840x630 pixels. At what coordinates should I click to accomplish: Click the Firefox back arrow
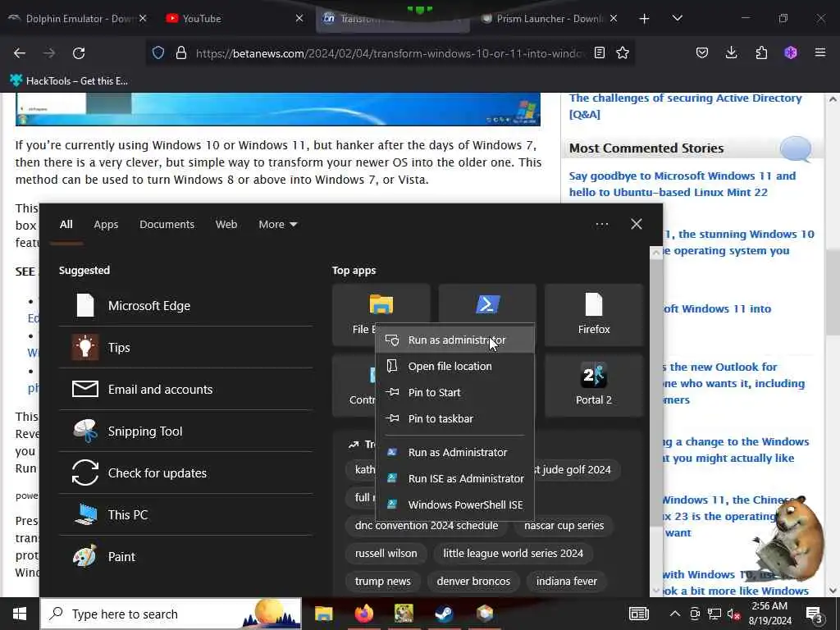click(x=20, y=53)
